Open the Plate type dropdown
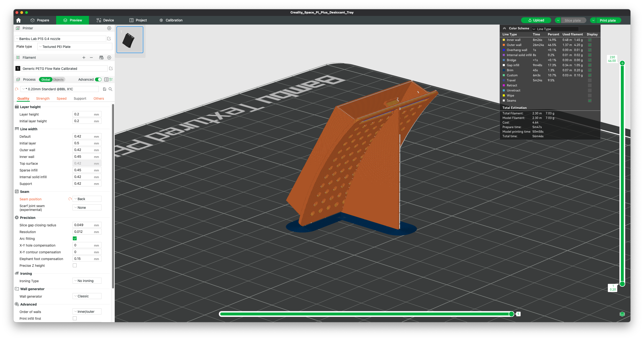Viewport: 644px width, 340px height. coord(75,47)
